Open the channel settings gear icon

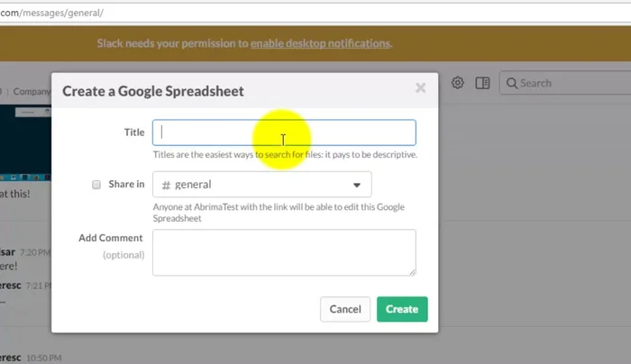click(x=458, y=83)
